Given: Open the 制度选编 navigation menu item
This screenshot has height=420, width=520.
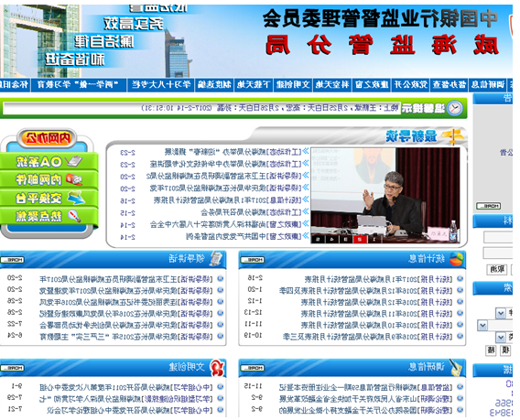Looking at the screenshot, I should click(x=214, y=85).
